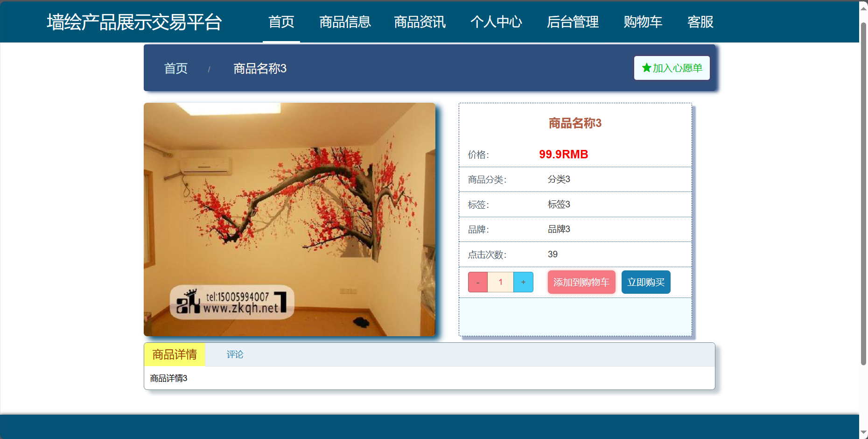Image resolution: width=868 pixels, height=439 pixels.
Task: Click the 墙绘产品展示交易平台 site title
Action: point(134,22)
